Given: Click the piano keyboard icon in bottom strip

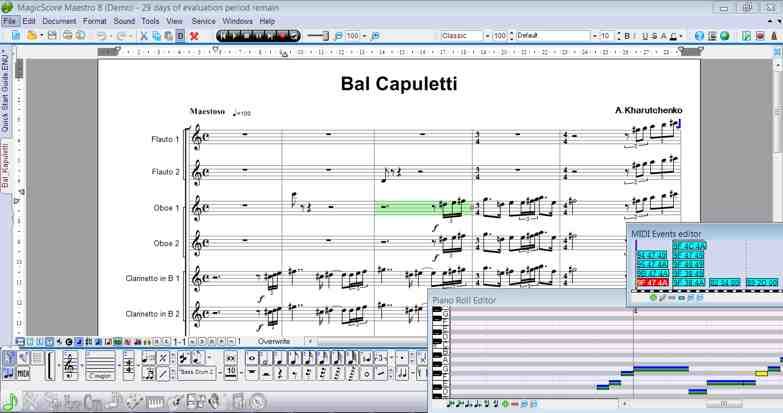Looking at the screenshot, I should pos(155,402).
